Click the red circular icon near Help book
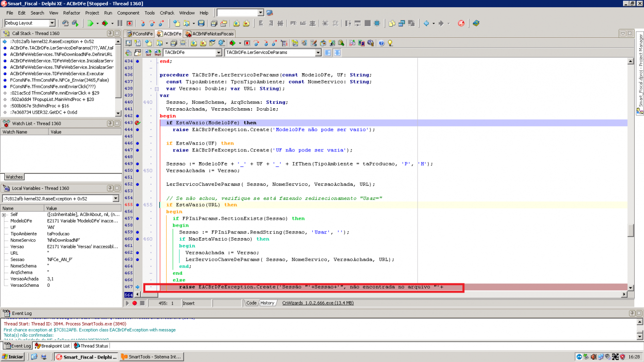This screenshot has height=362, width=644. [x=461, y=23]
